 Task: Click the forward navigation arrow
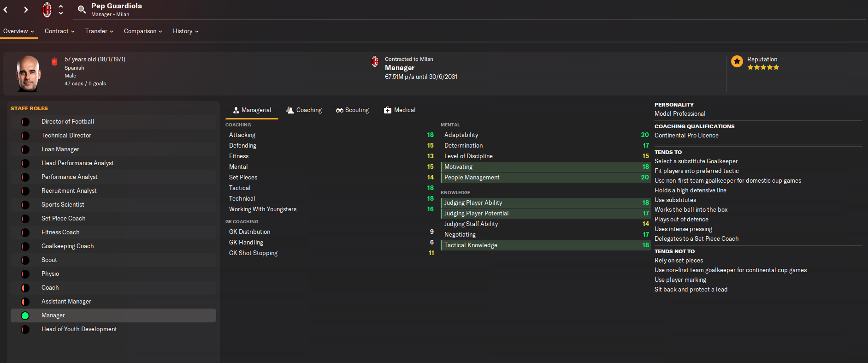26,10
